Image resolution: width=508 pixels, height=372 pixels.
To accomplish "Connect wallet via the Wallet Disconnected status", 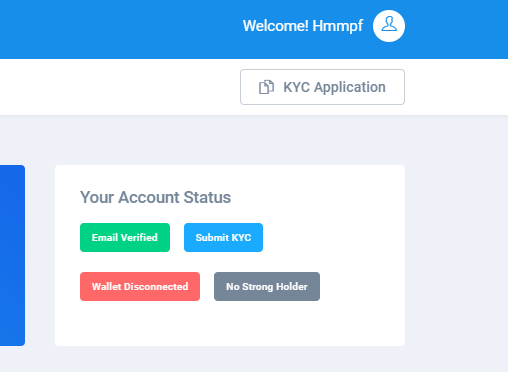I will coord(140,286).
